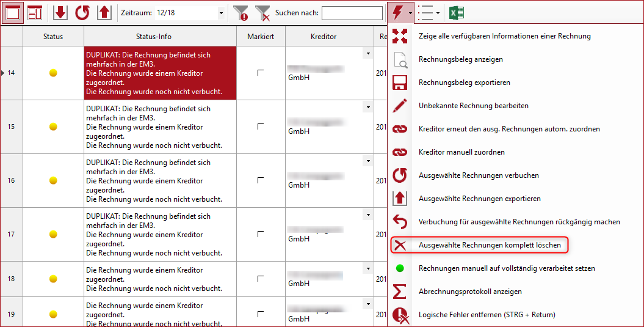Click the yellow status dot in row 15
This screenshot has width=644, height=327.
pyautogui.click(x=53, y=127)
